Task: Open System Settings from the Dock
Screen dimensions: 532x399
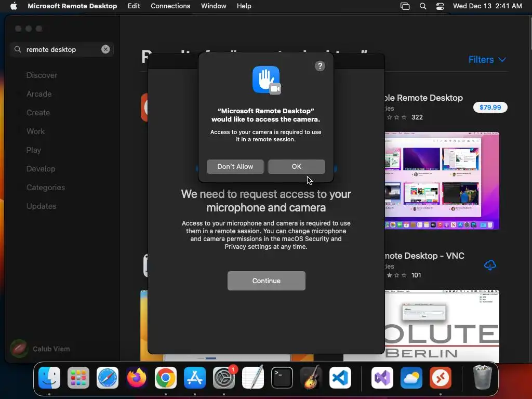Action: click(x=224, y=378)
